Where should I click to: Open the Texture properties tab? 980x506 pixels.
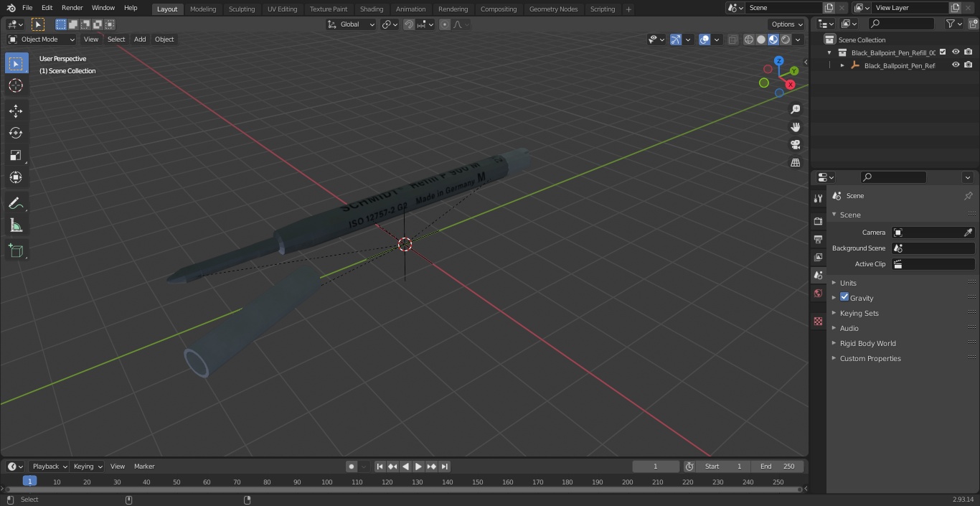818,321
